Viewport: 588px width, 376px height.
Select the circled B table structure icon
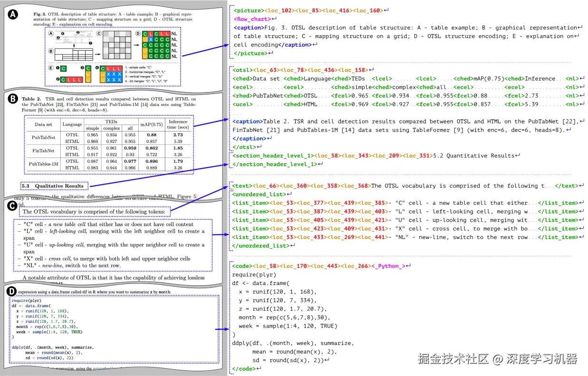51,51
